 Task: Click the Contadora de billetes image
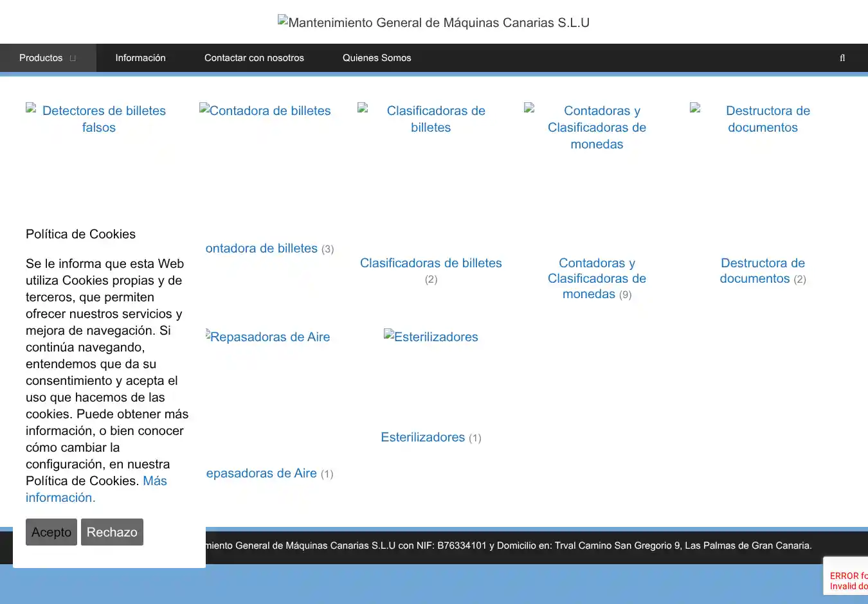coord(265,111)
